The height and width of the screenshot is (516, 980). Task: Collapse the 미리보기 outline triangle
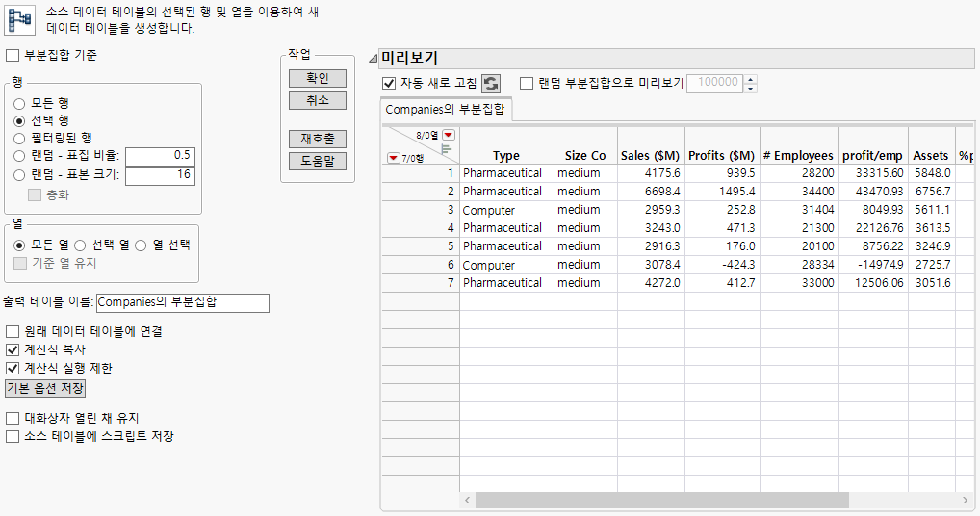point(374,59)
